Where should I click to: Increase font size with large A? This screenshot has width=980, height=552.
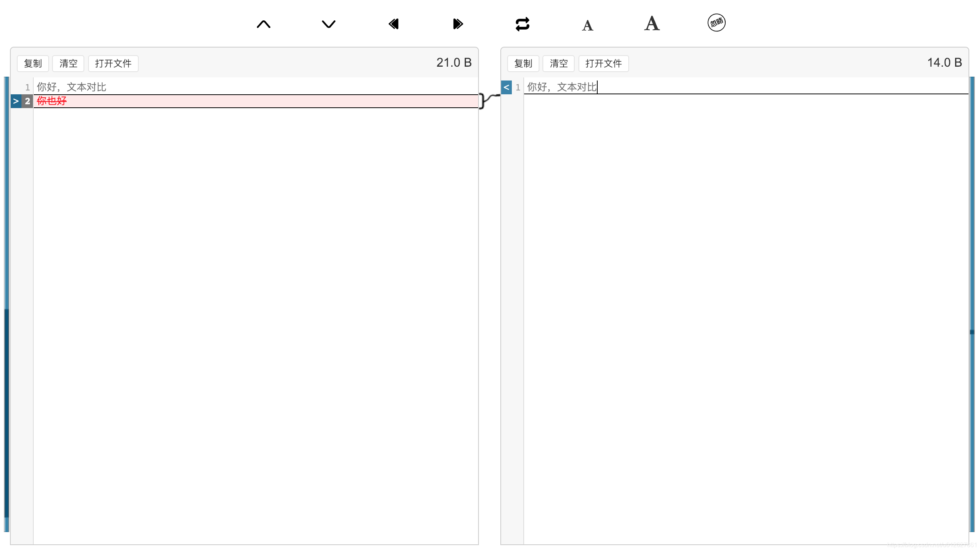click(x=652, y=23)
